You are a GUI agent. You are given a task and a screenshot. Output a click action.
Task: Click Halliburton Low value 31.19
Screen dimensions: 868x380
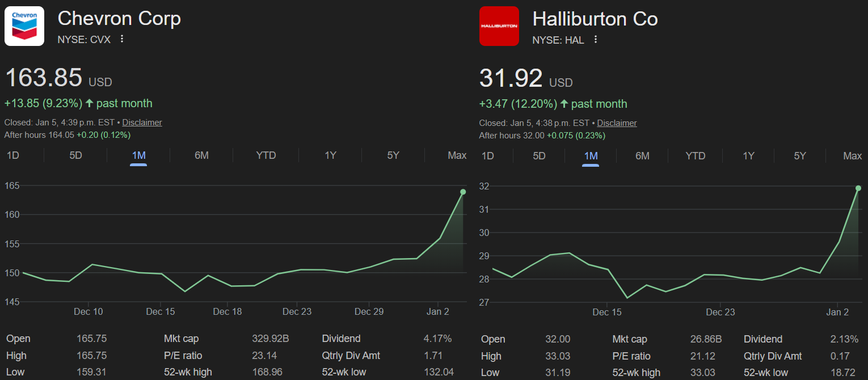click(x=558, y=373)
